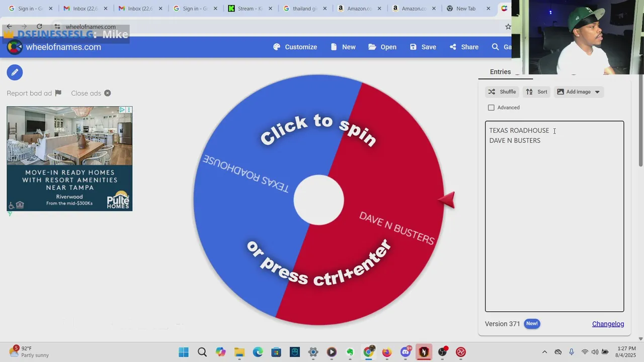
Task: Switch to the Entries tab
Action: (500, 72)
